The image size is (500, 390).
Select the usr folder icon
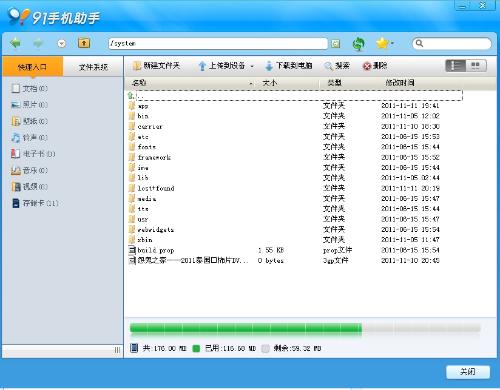tap(132, 219)
